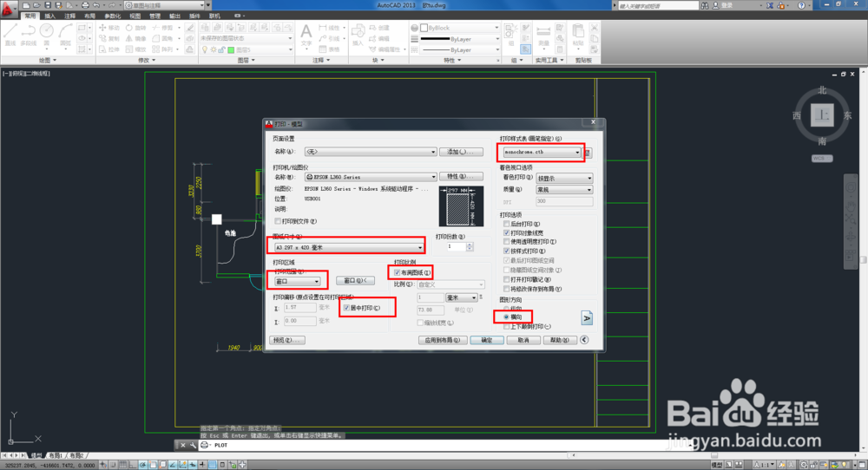Select the Copy (复制) tool
Image resolution: width=868 pixels, height=470 pixels.
click(109, 39)
